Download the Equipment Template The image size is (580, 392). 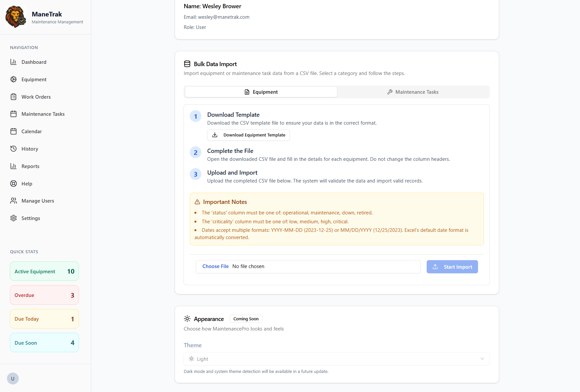tap(248, 135)
